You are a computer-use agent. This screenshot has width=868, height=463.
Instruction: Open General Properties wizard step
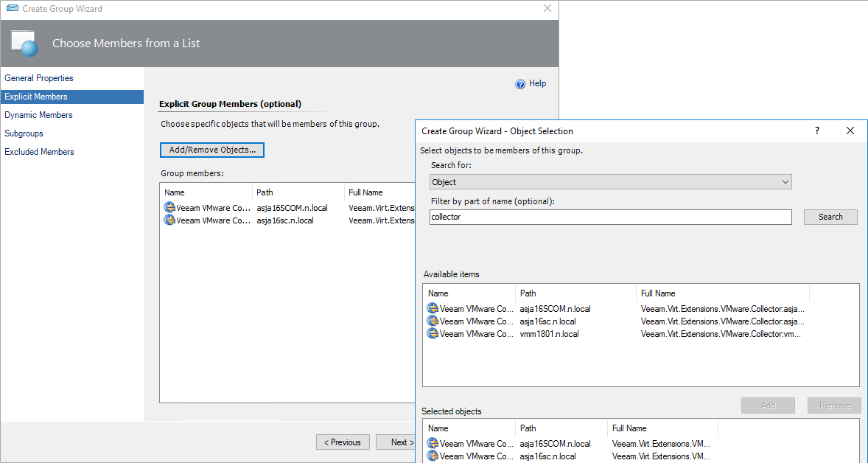(x=39, y=78)
